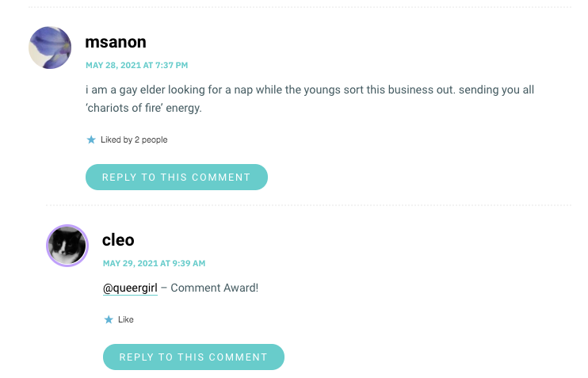Click the star icon beside Liked by 2 people
Screen dimensions: 588x378
(x=91, y=140)
